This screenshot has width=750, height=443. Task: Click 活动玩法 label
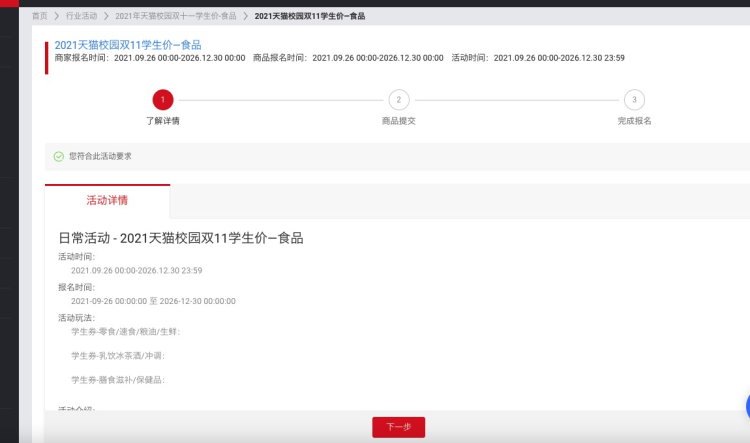tap(77, 318)
